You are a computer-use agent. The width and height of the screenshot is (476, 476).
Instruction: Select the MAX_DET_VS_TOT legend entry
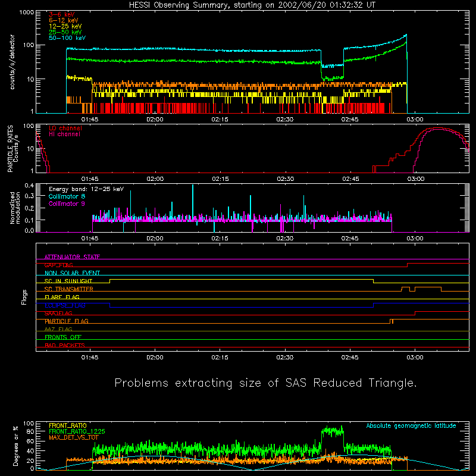[74, 437]
